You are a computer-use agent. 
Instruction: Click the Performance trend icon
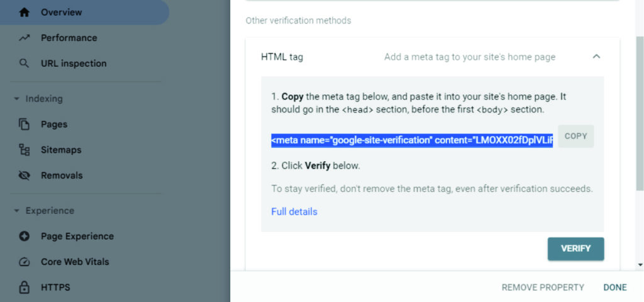[25, 38]
